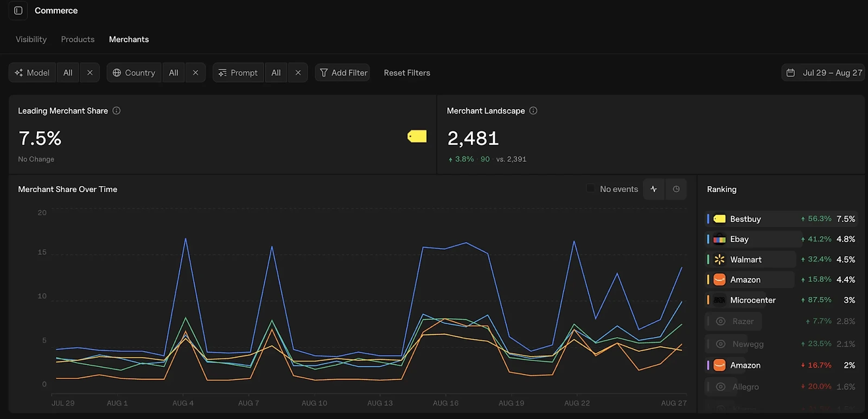Click the Microcenter logo in Ranking
868x419 pixels.
719,300
